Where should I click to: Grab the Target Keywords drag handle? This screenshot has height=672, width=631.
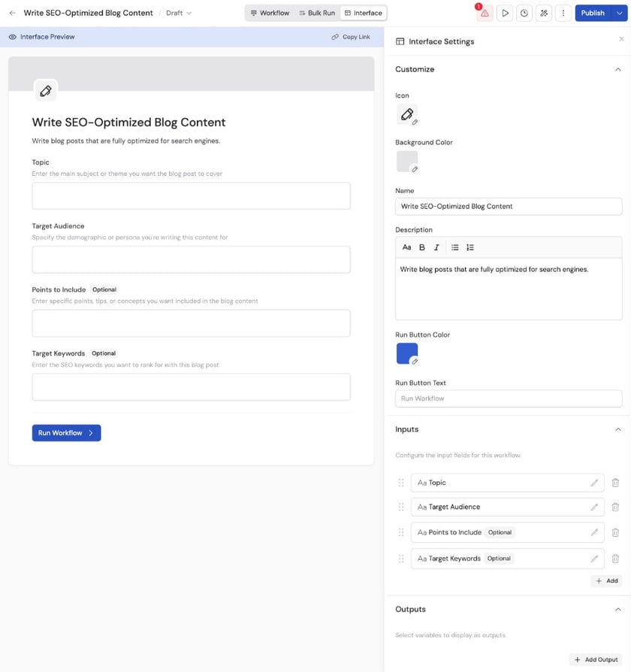tap(401, 558)
